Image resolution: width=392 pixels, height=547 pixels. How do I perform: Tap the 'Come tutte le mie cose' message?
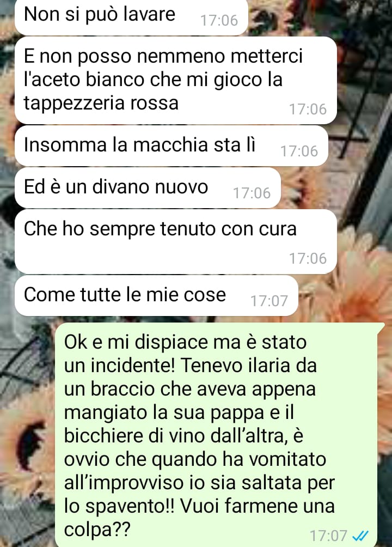pos(156,295)
